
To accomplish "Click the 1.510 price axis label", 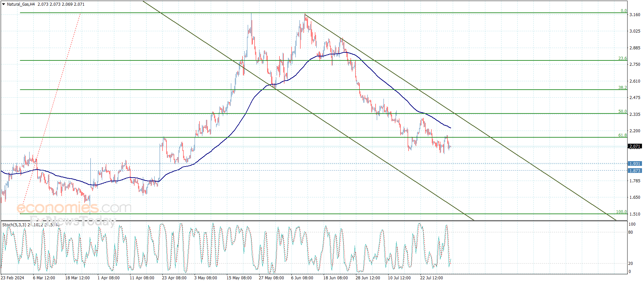I will pos(635,214).
